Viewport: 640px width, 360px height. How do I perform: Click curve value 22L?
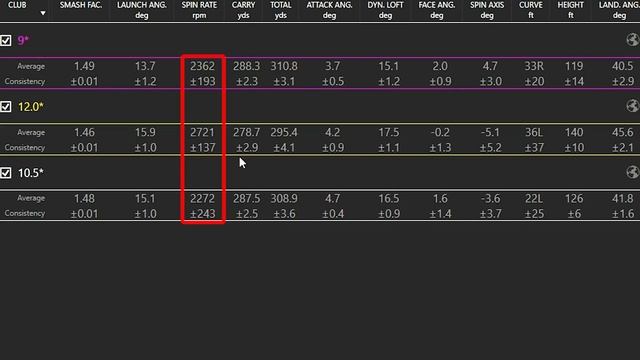click(534, 198)
